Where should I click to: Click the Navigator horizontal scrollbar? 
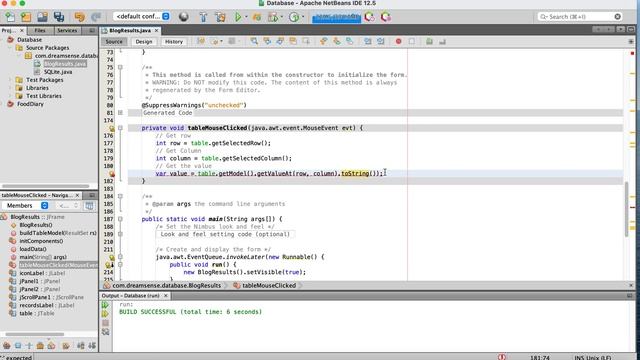coord(35,334)
